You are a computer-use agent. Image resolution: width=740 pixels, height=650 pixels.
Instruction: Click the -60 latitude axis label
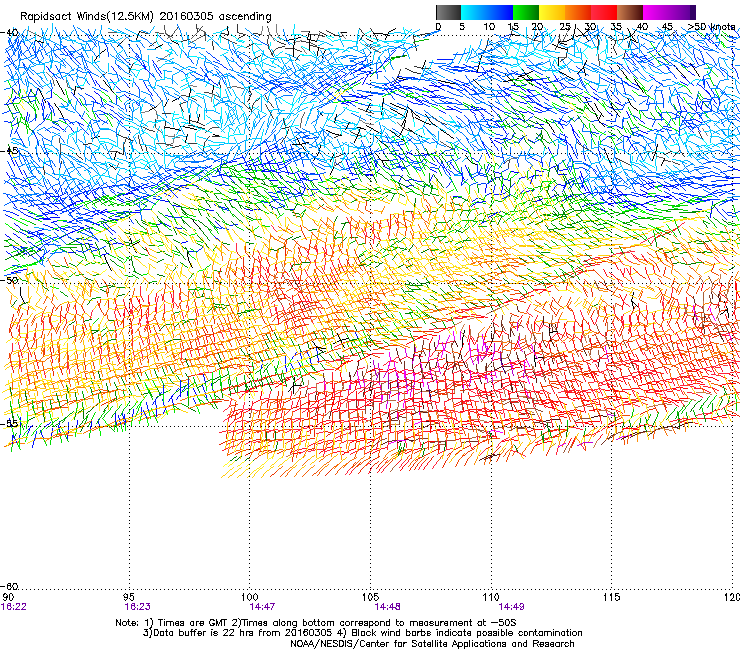(x=9, y=586)
